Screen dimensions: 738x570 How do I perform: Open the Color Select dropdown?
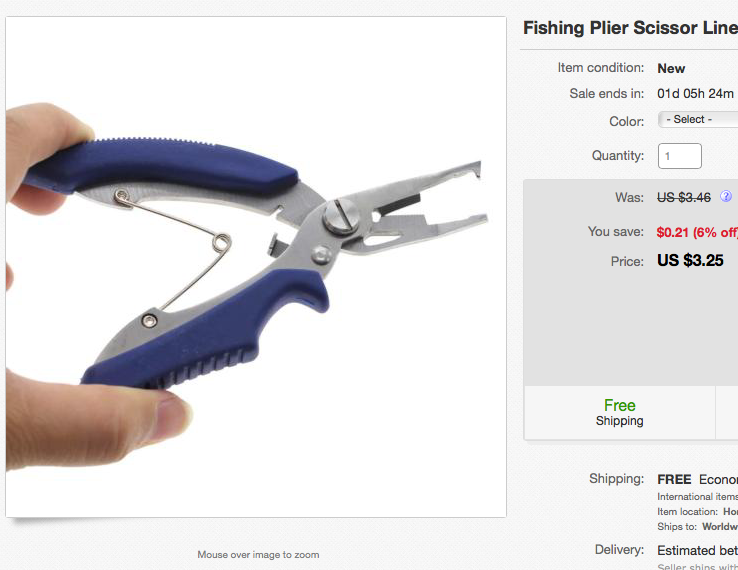(x=698, y=120)
